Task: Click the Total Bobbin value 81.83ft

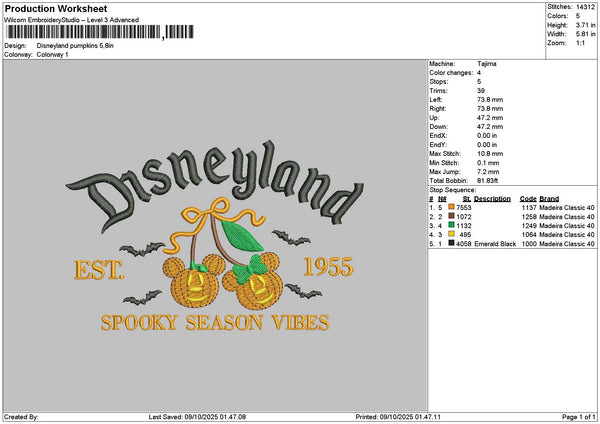Action: click(488, 181)
